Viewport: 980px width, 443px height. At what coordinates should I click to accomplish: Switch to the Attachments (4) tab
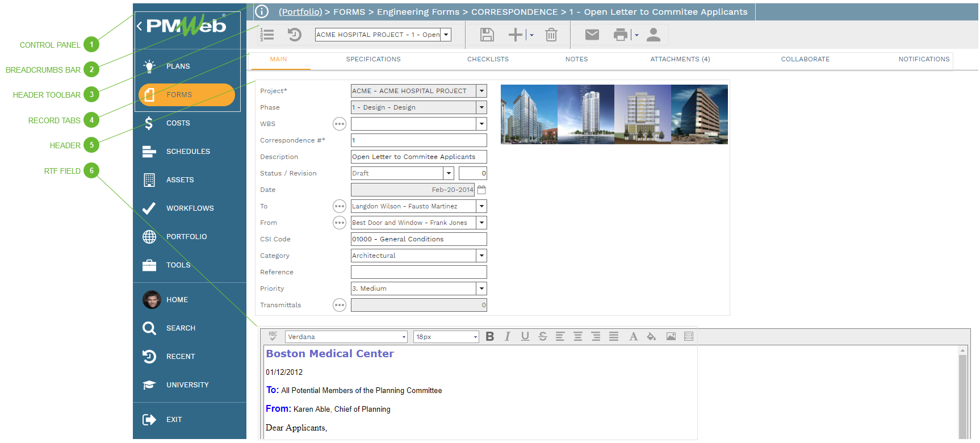(680, 60)
